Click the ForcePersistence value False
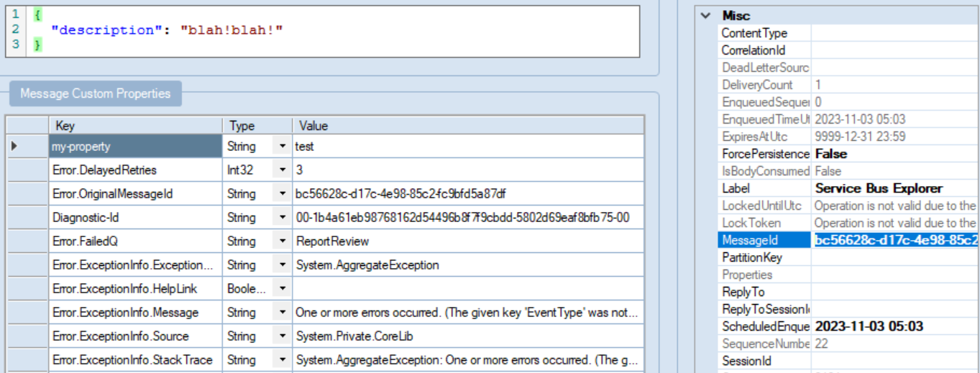The width and height of the screenshot is (980, 373). [895, 154]
